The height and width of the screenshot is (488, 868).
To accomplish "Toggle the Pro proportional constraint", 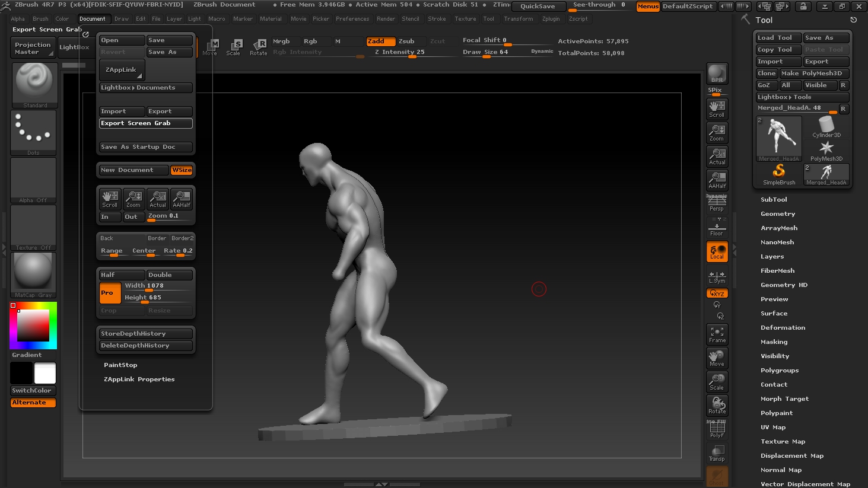I will click(110, 292).
